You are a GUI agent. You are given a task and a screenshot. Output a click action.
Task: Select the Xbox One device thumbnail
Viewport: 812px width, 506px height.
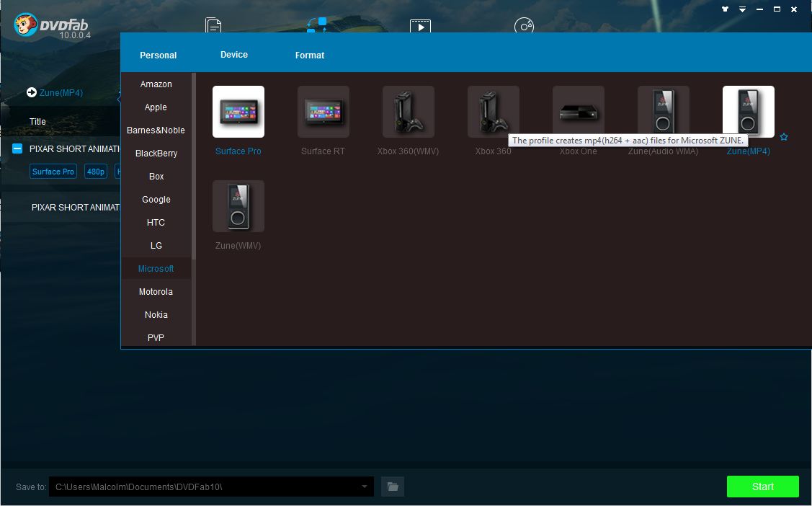click(x=578, y=112)
